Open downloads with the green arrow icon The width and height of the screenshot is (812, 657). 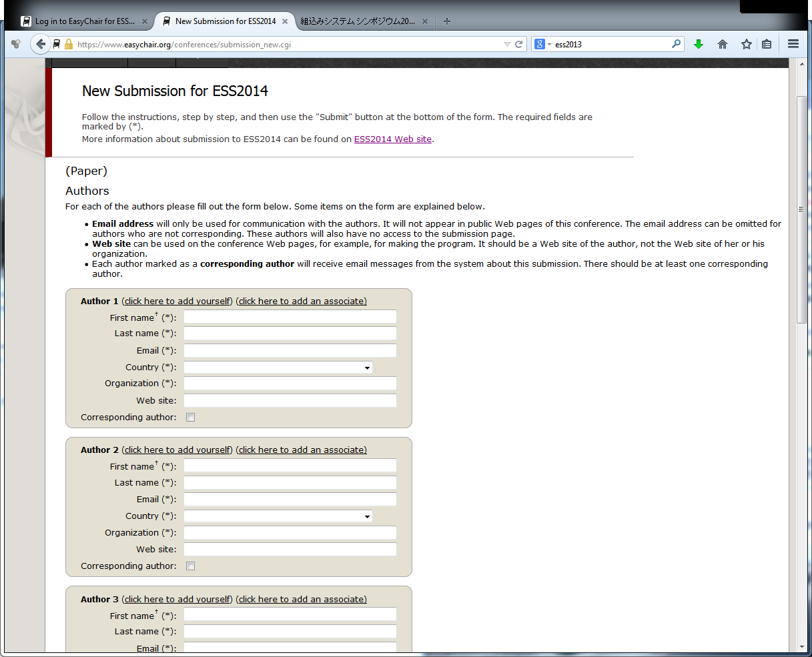[x=699, y=44]
